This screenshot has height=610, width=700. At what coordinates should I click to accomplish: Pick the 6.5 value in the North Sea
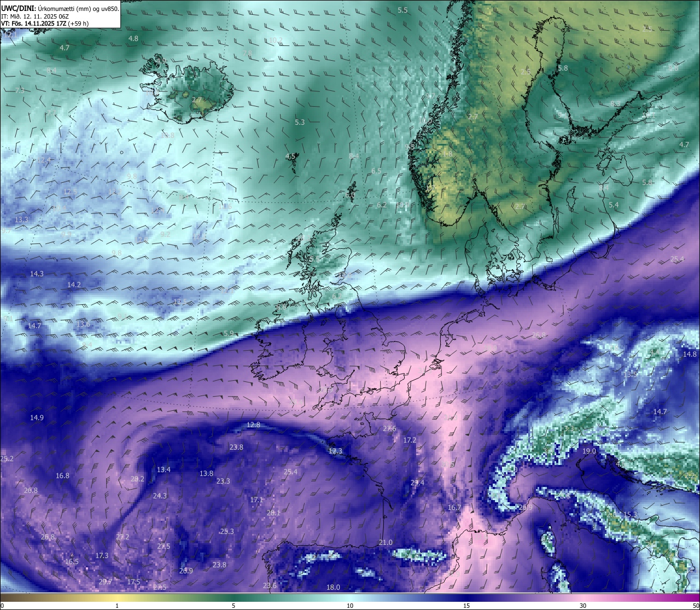[x=376, y=171]
